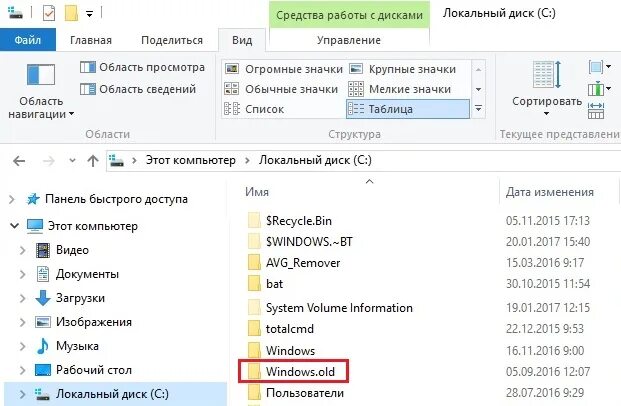This screenshot has height=406, width=621.
Task: Click the Properties checkmark icon in quick access toolbar
Action: (49, 13)
